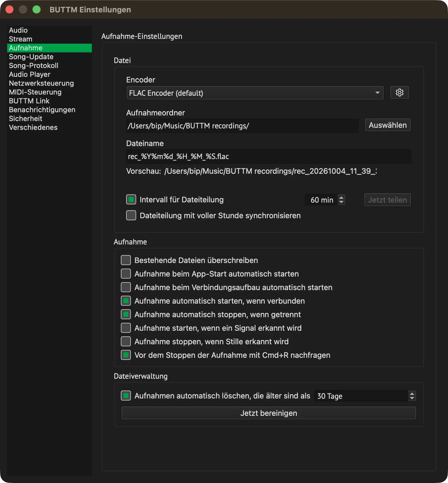Open the MIDI-Steuerung section
448x483 pixels.
(x=50, y=92)
